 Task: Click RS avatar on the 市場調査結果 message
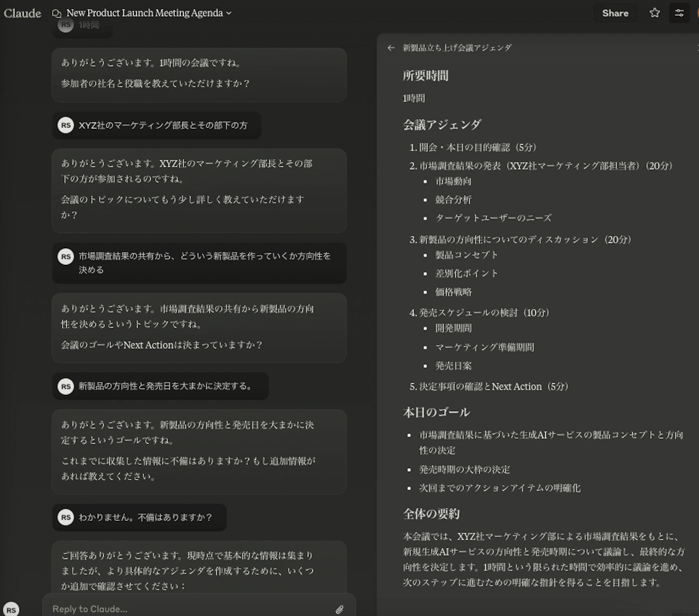pyautogui.click(x=66, y=256)
